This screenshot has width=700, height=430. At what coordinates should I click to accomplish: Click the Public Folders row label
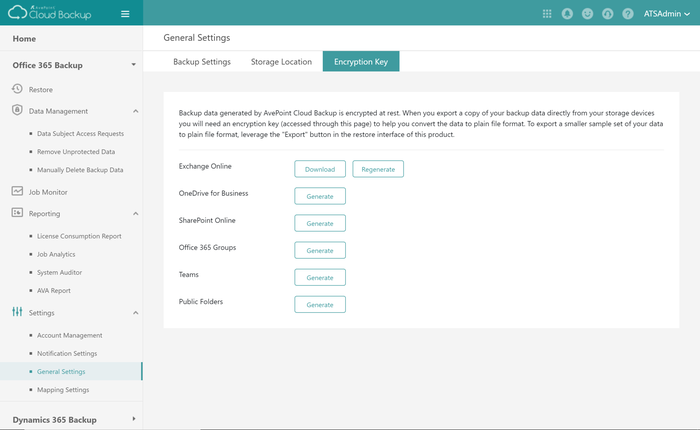click(x=200, y=302)
